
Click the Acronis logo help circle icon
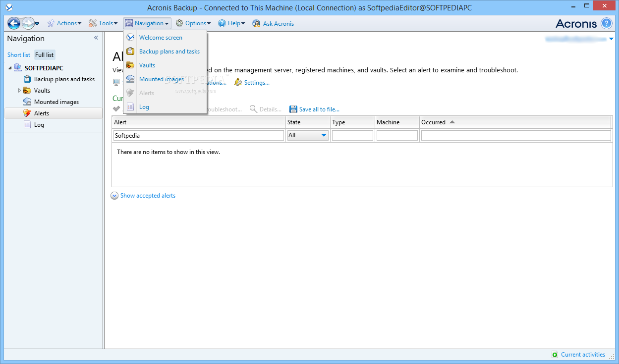click(607, 23)
